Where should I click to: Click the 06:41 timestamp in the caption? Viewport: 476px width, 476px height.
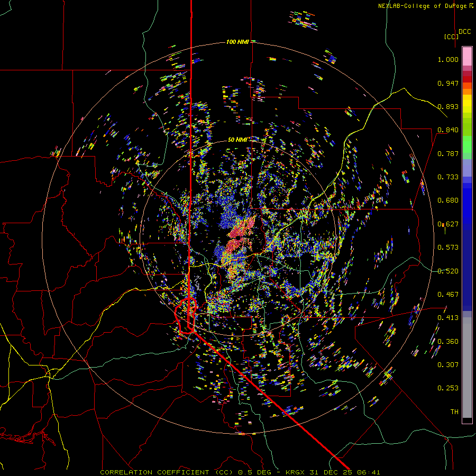coord(369,472)
